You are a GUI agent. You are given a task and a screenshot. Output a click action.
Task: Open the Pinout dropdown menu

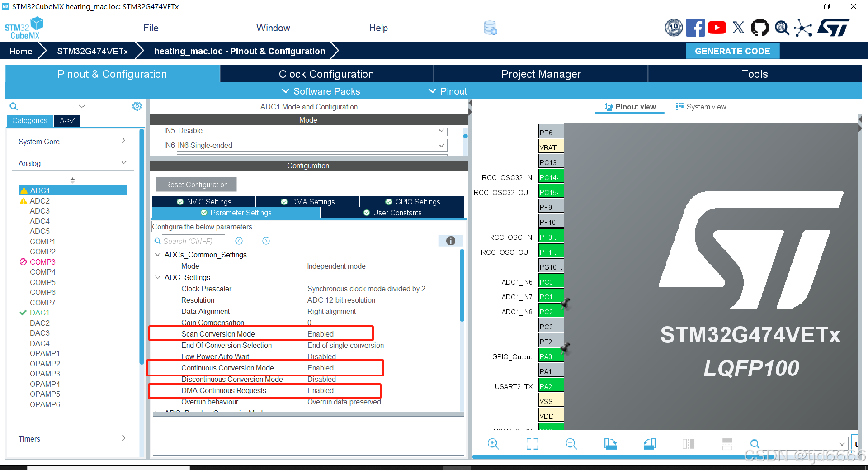448,91
